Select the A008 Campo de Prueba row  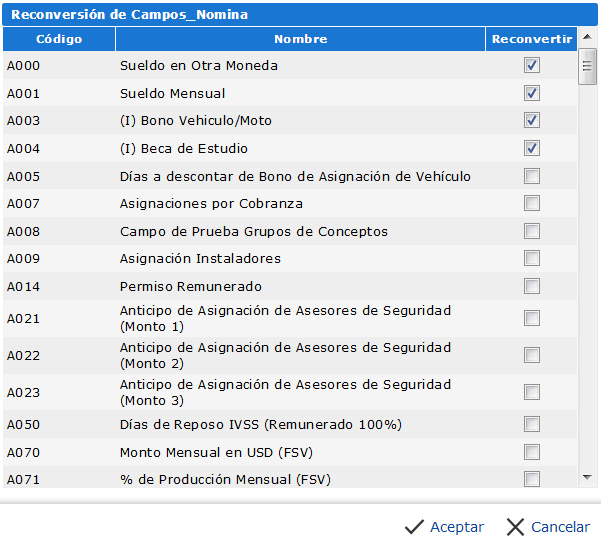pos(254,232)
